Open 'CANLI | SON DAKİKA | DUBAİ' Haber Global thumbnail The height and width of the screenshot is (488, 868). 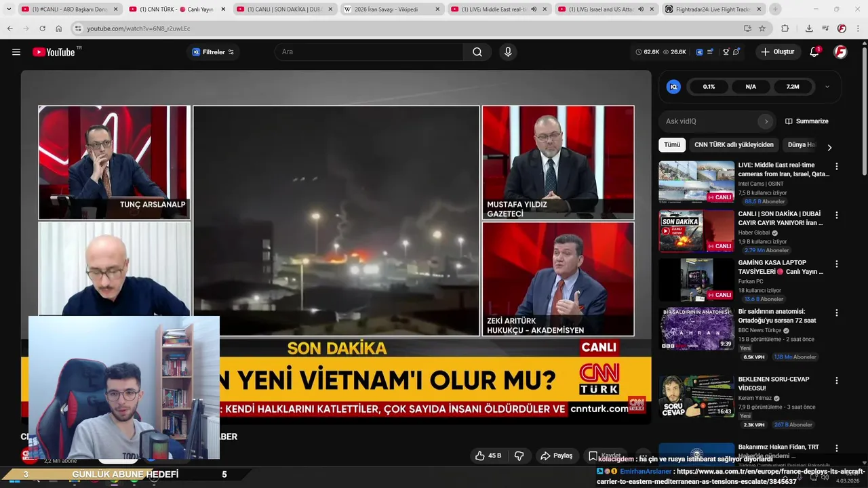[696, 230]
